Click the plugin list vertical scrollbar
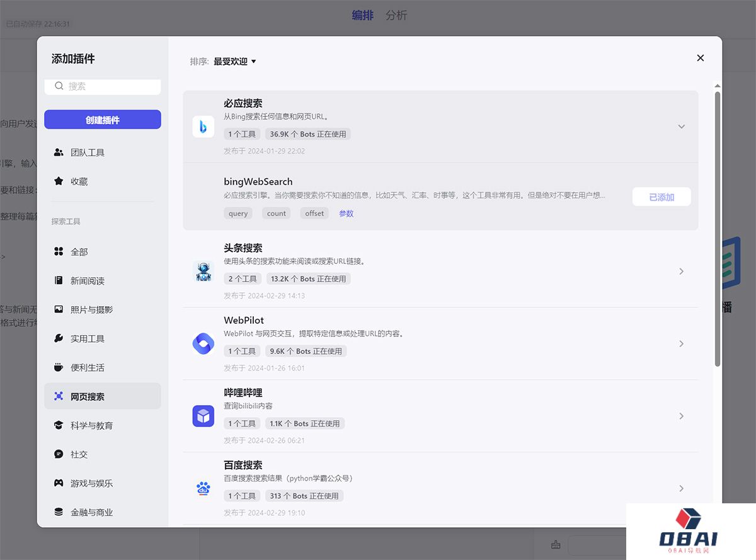This screenshot has width=756, height=560. click(x=718, y=229)
